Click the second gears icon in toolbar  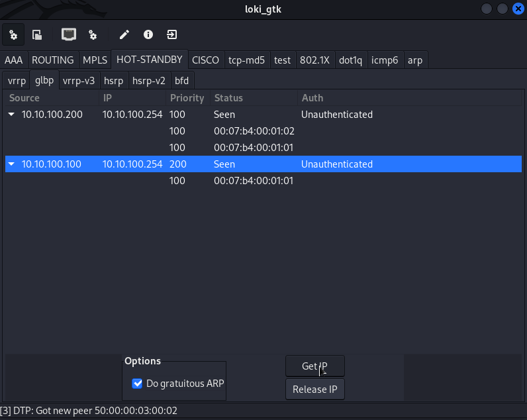pos(93,34)
